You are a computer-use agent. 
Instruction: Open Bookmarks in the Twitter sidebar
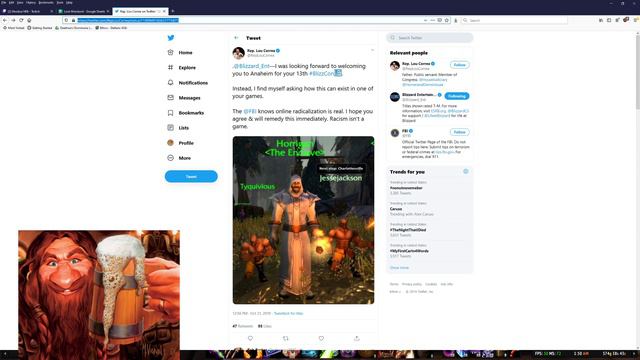tap(186, 113)
